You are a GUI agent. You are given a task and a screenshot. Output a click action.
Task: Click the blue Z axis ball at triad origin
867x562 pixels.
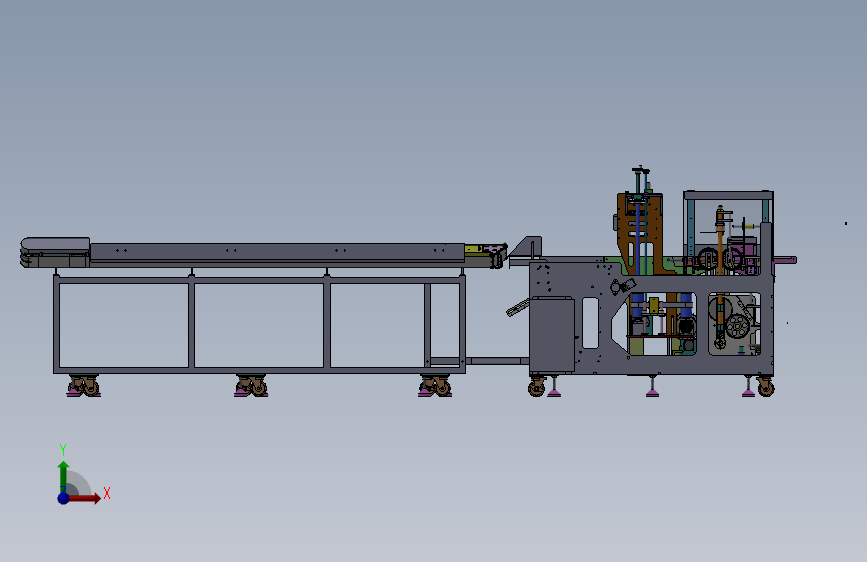tap(63, 498)
